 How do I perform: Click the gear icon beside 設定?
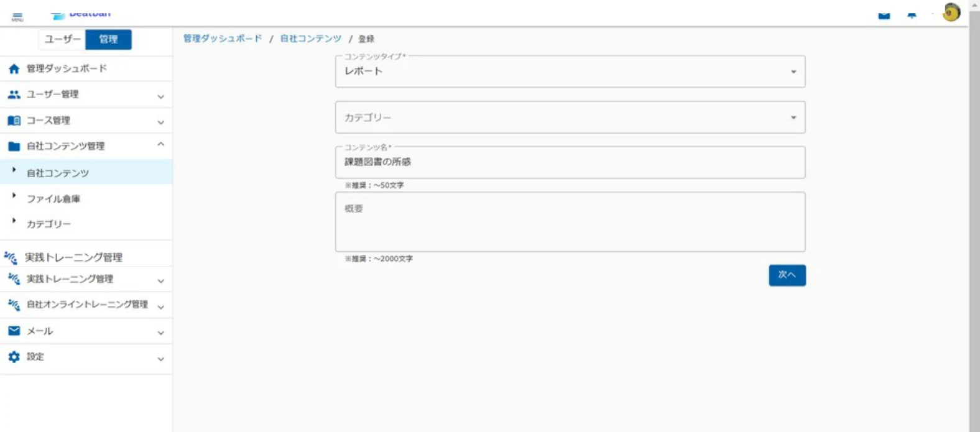tap(14, 357)
